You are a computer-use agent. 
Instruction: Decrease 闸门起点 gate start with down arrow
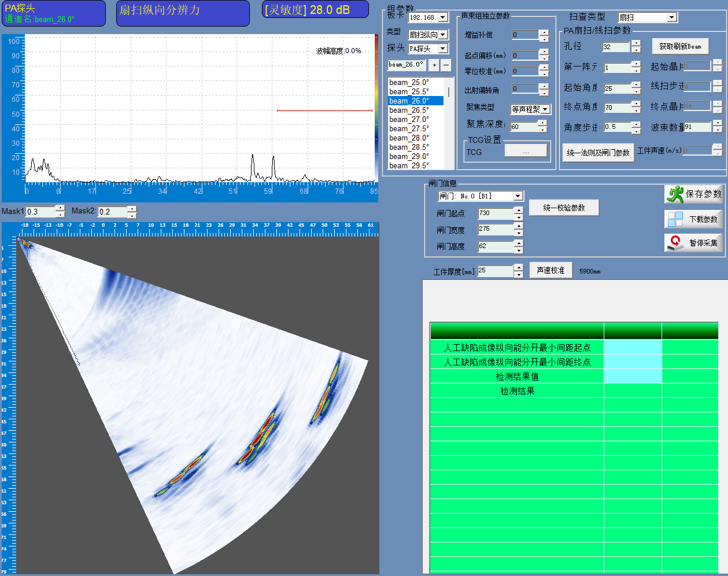pos(519,217)
